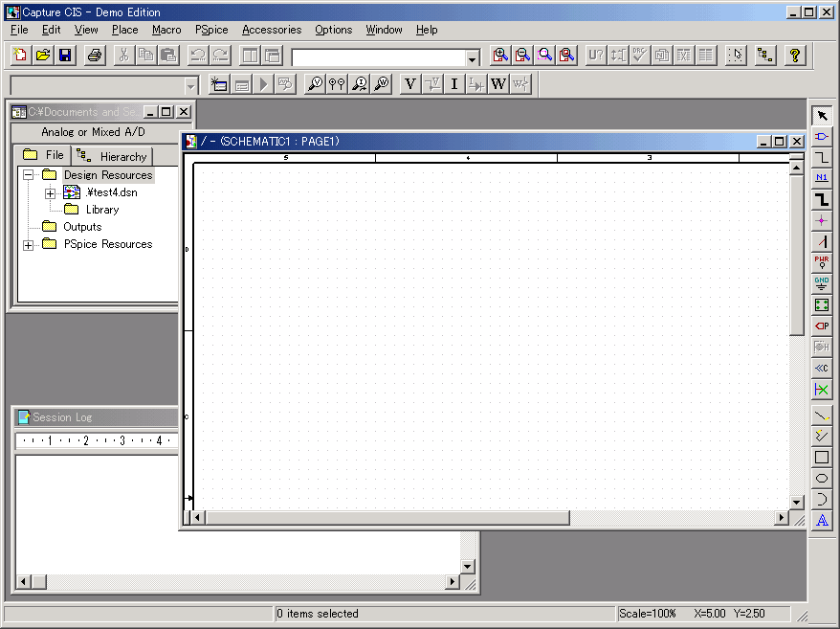Image resolution: width=840 pixels, height=629 pixels.
Task: Select the Place Part tool
Action: (x=822, y=137)
